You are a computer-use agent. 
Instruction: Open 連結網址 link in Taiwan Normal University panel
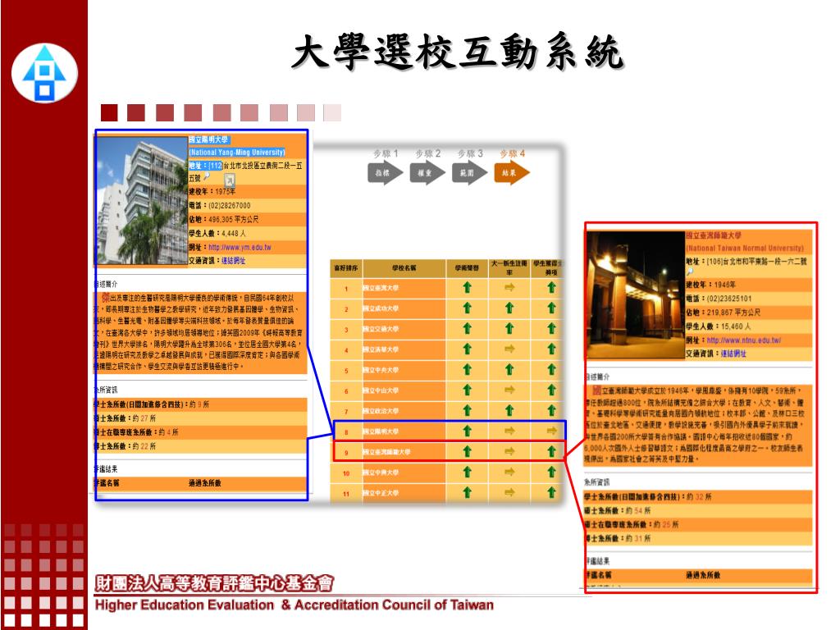(x=733, y=354)
